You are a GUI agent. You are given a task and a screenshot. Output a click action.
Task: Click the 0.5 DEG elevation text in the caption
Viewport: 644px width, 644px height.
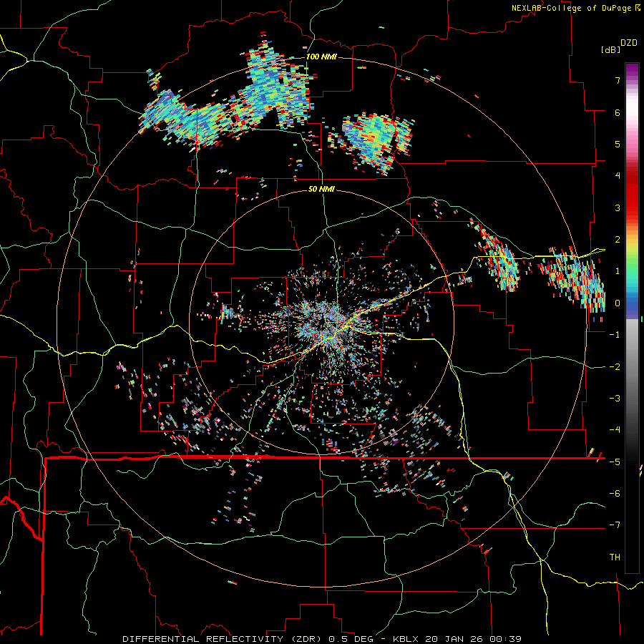(x=351, y=639)
